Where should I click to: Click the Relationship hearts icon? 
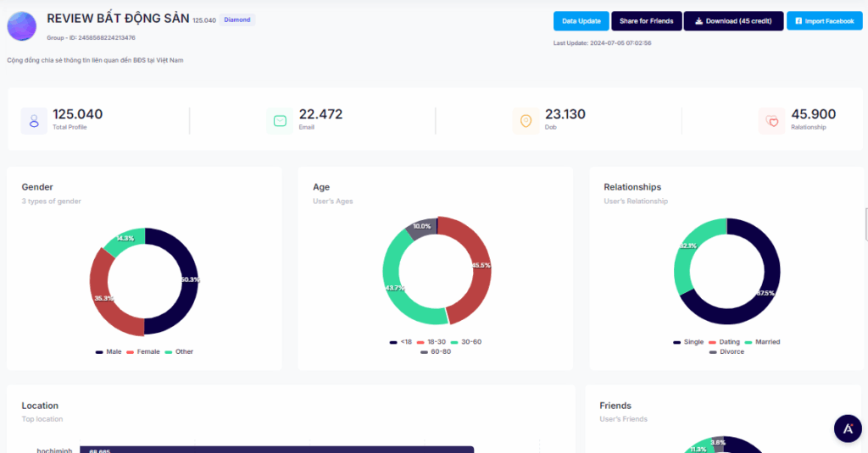771,121
